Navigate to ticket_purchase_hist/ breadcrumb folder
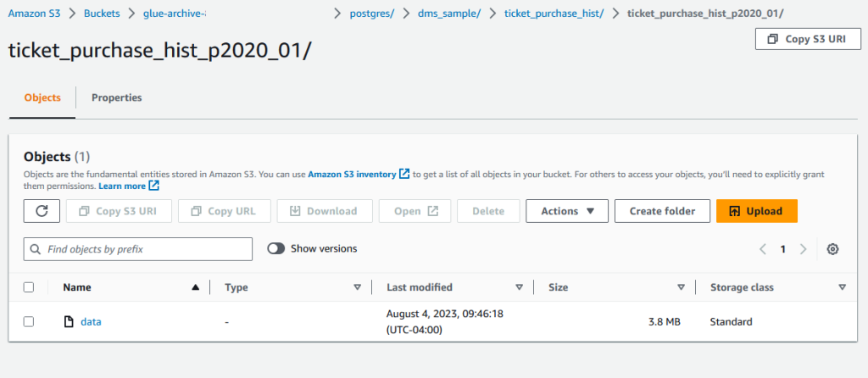868x378 pixels. coord(554,14)
